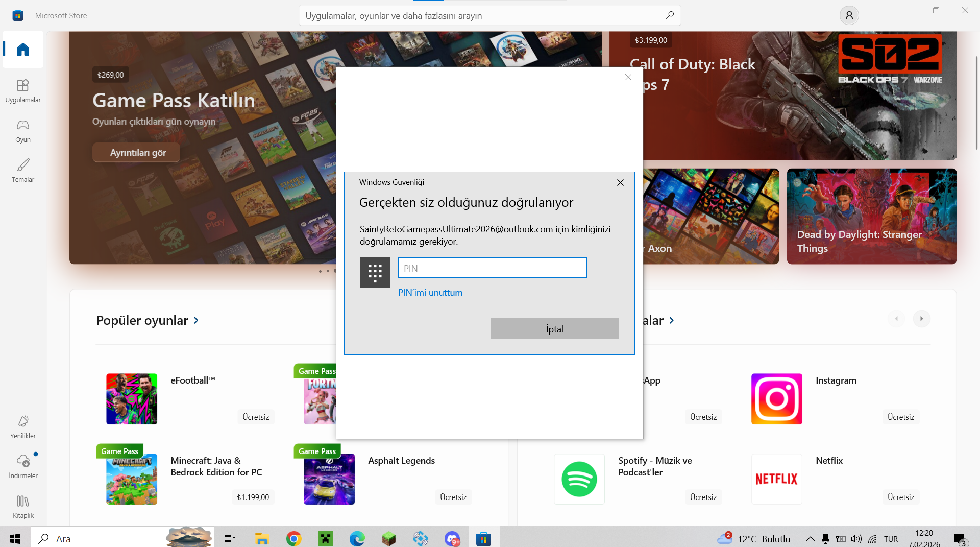The width and height of the screenshot is (980, 547).
Task: Open the Instagram app icon
Action: point(777,399)
